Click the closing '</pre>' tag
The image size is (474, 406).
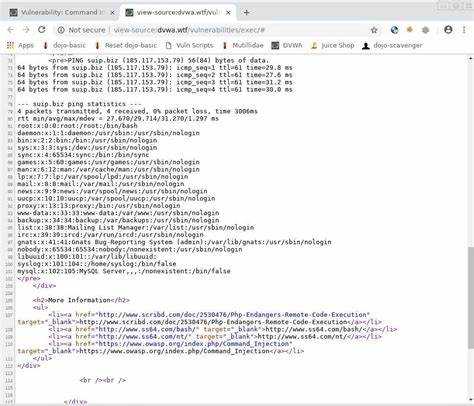point(29,278)
